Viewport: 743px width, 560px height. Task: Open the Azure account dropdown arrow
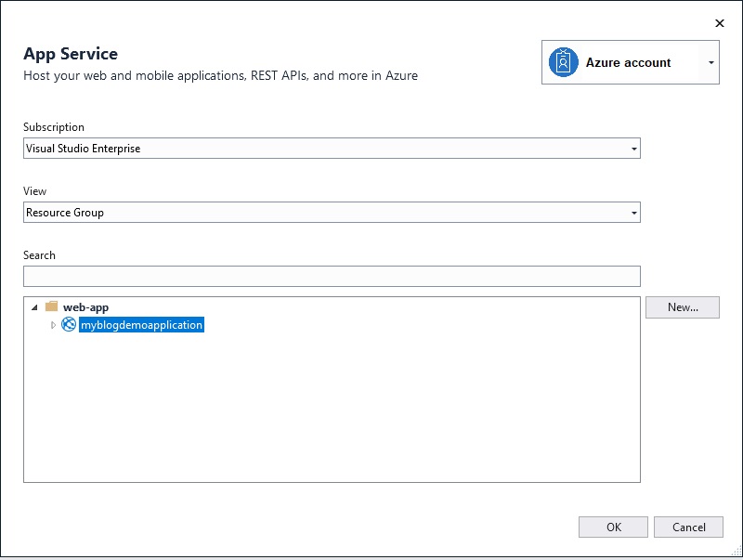tap(710, 62)
